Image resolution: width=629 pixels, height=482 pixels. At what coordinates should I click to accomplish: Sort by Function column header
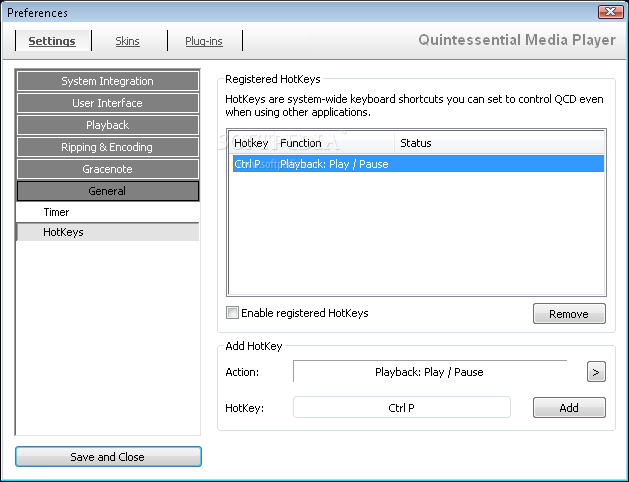point(335,143)
